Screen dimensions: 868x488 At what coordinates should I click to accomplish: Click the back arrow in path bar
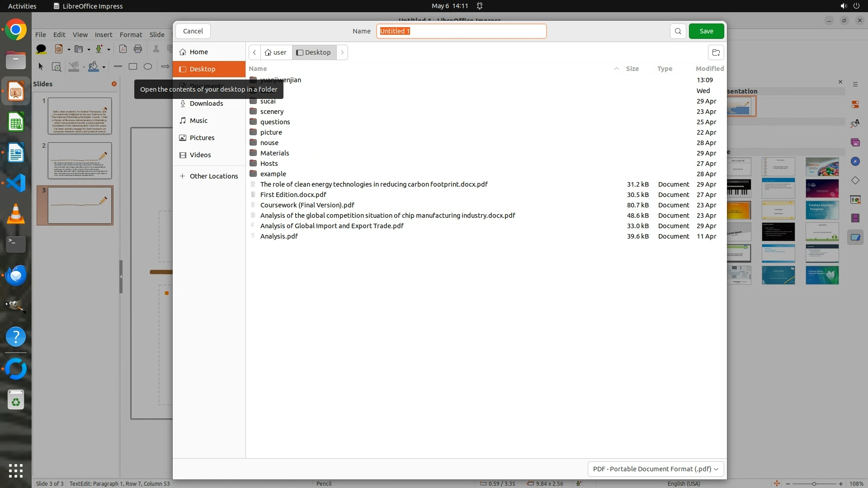(x=255, y=52)
